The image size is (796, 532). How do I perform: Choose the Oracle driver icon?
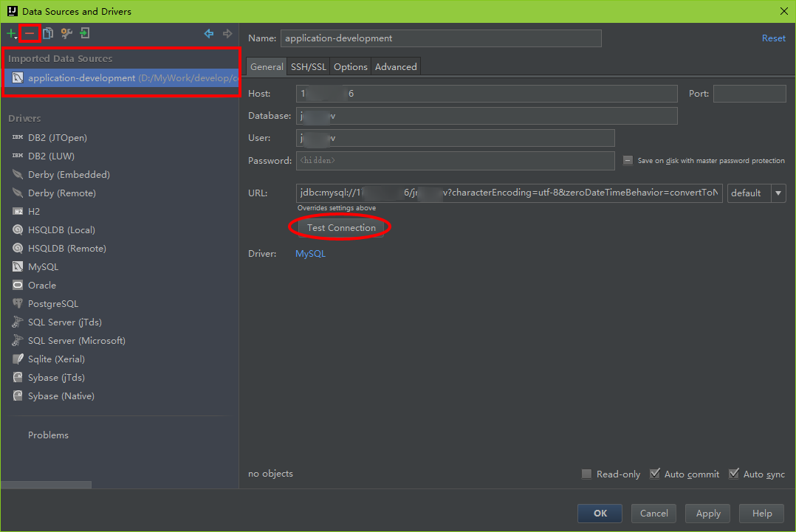click(18, 286)
